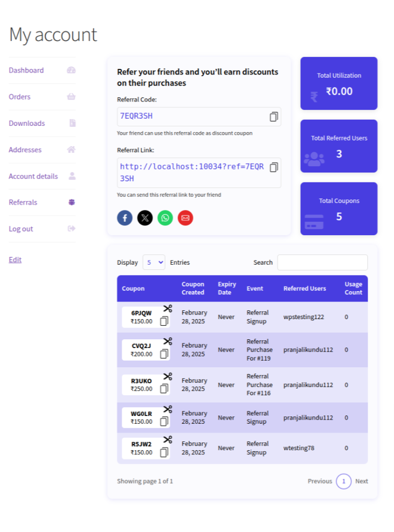394x532 pixels.
Task: Sort table by Usage Count column
Action: [353, 289]
